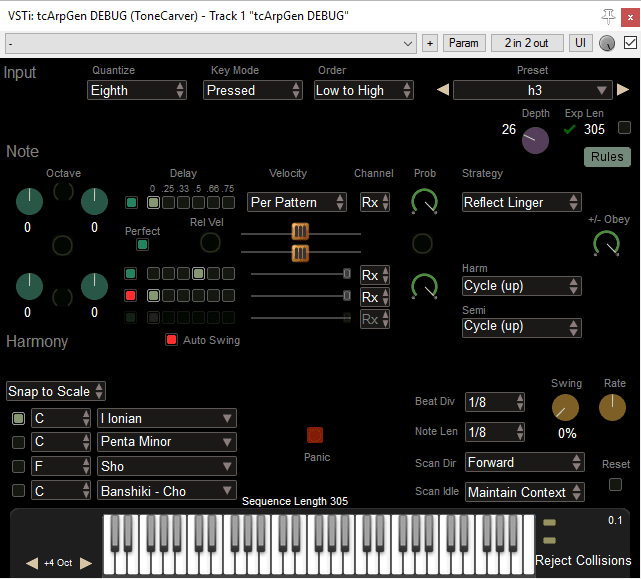Click the dim Rel Vel knob
This screenshot has height=579, width=641.
pos(210,242)
